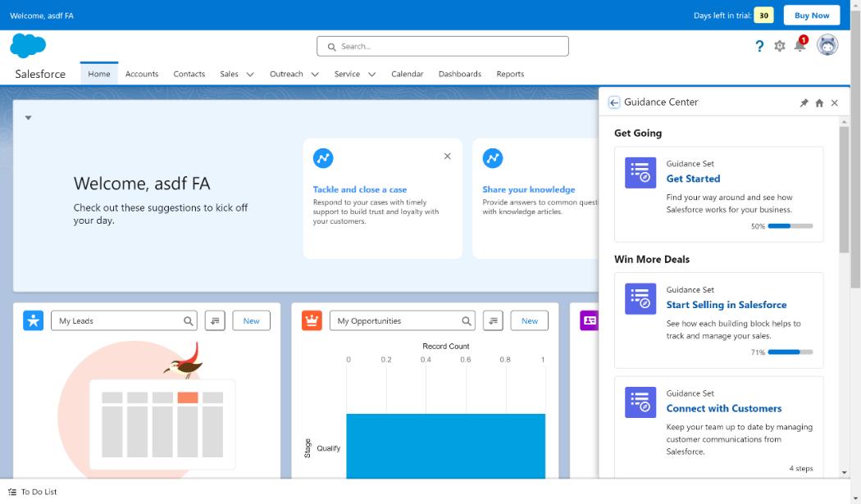The height and width of the screenshot is (504, 861).
Task: Open the notifications bell
Action: pyautogui.click(x=799, y=46)
